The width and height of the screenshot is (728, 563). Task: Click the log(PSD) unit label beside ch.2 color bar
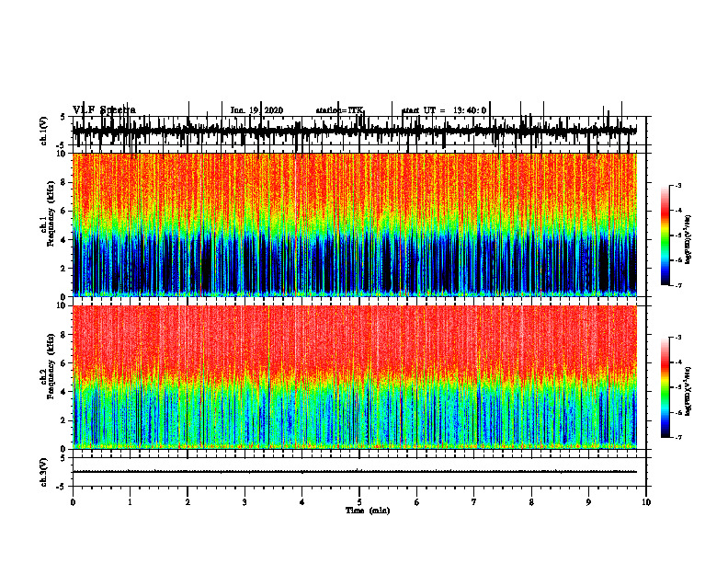[x=688, y=392]
